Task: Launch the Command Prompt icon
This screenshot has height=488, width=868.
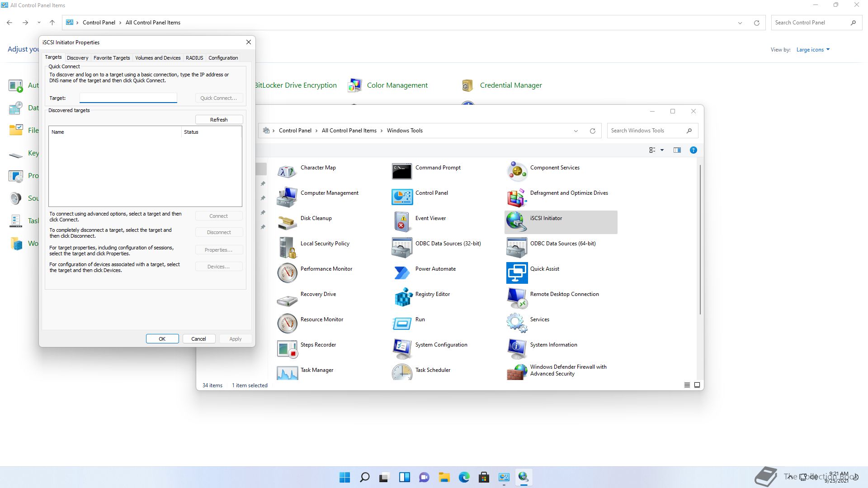Action: pyautogui.click(x=401, y=171)
